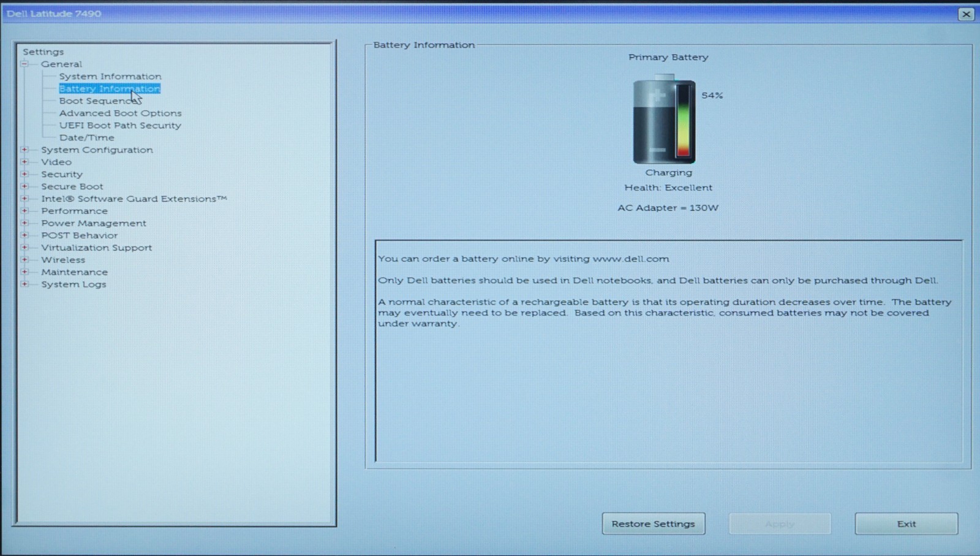The image size is (980, 556).
Task: Select the Power Management category label
Action: [x=94, y=224]
